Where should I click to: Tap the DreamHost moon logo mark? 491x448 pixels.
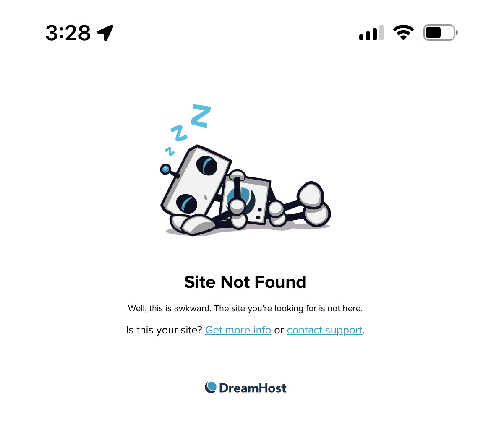pos(211,387)
